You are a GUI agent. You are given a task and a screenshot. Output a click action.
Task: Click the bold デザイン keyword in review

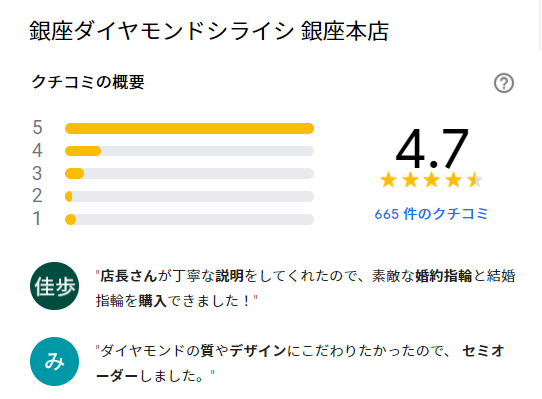(258, 351)
